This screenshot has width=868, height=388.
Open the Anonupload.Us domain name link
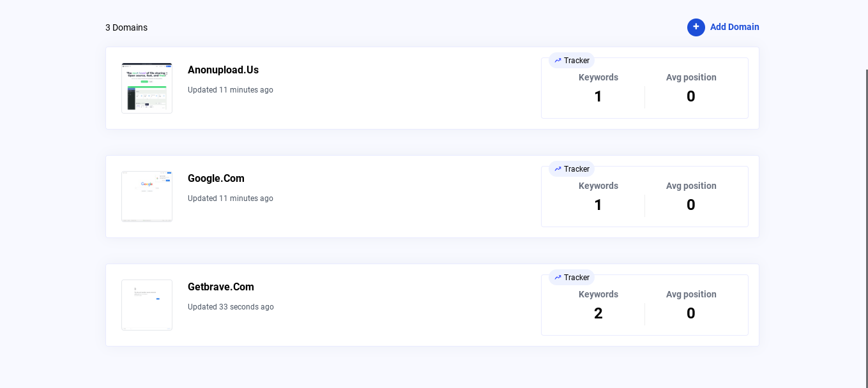(x=223, y=70)
